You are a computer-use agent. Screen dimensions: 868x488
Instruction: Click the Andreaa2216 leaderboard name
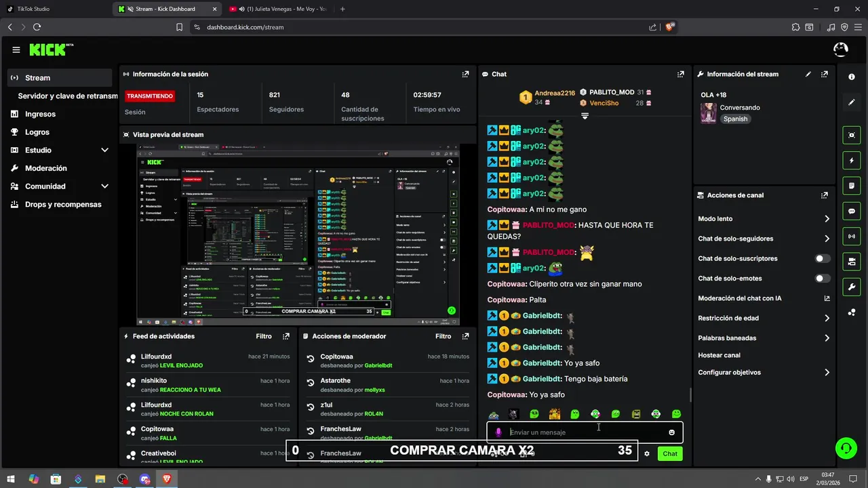click(555, 92)
